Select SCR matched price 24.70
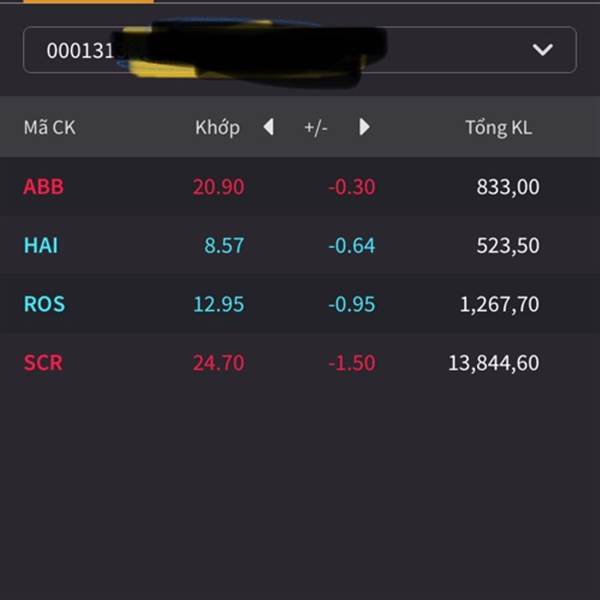 [x=218, y=363]
